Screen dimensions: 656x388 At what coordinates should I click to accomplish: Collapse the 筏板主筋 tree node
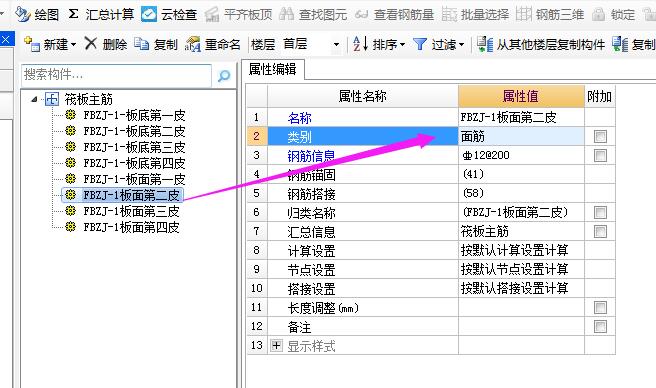click(x=34, y=99)
